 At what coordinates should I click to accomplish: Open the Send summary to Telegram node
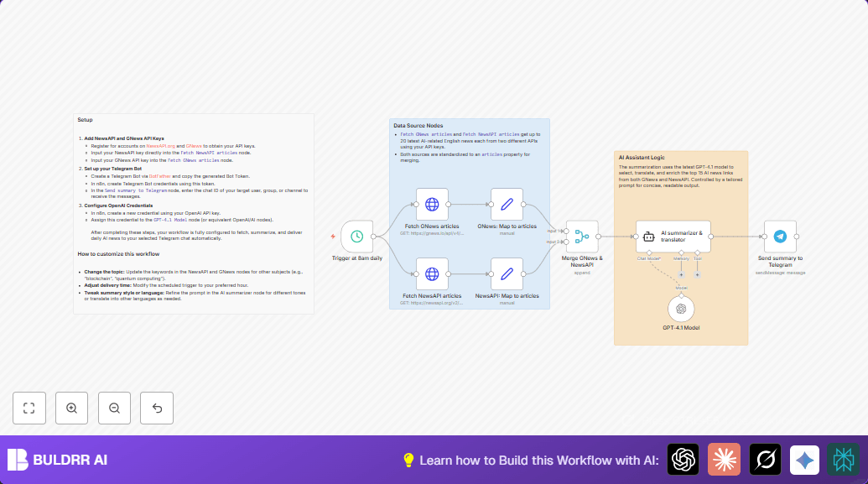coord(780,237)
